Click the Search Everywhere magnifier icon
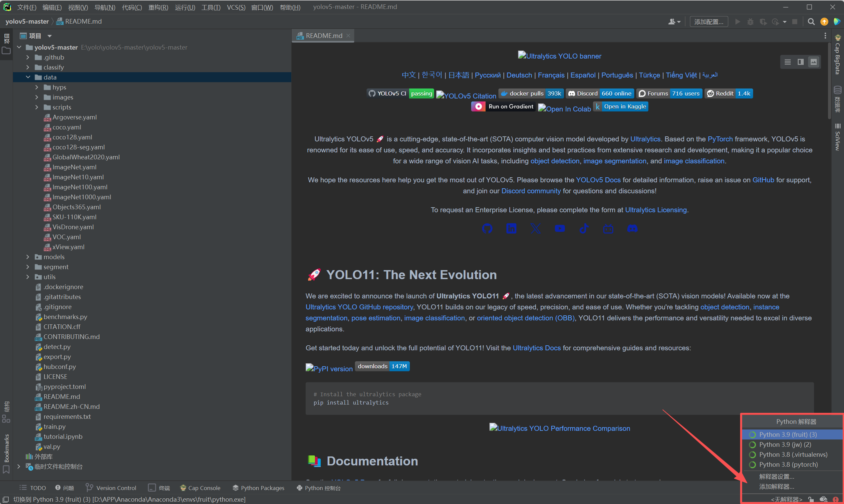Viewport: 844px width, 504px height. click(x=811, y=22)
